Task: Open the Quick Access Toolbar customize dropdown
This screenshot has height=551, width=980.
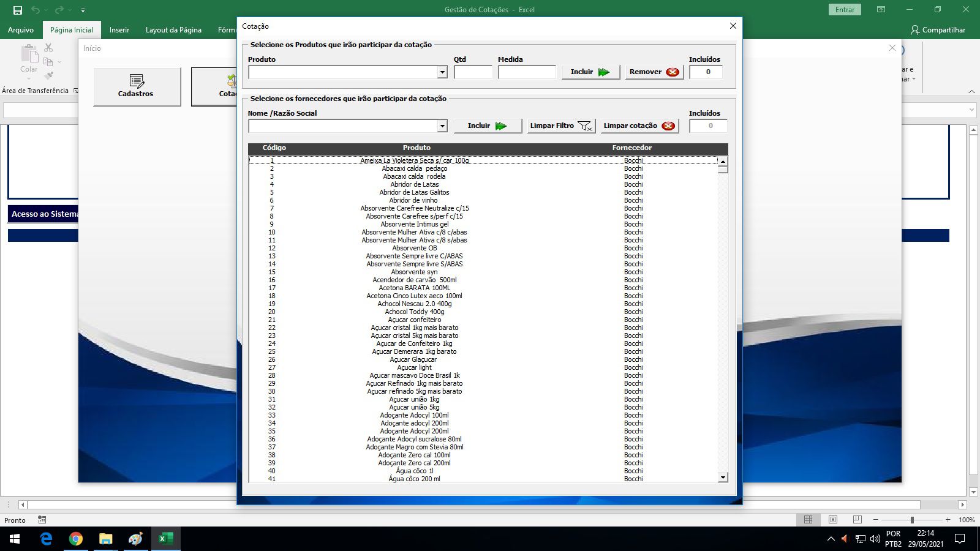Action: 83,10
